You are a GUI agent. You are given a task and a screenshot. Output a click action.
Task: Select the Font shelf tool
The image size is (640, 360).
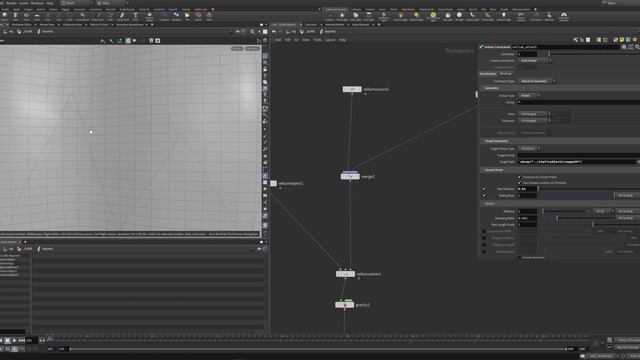pos(135,16)
